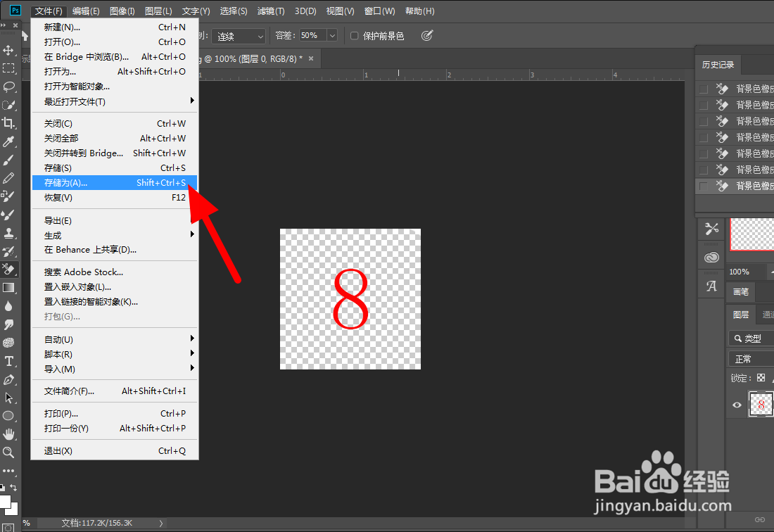774x532 pixels.
Task: Select the Eyedropper tool
Action: [x=8, y=141]
